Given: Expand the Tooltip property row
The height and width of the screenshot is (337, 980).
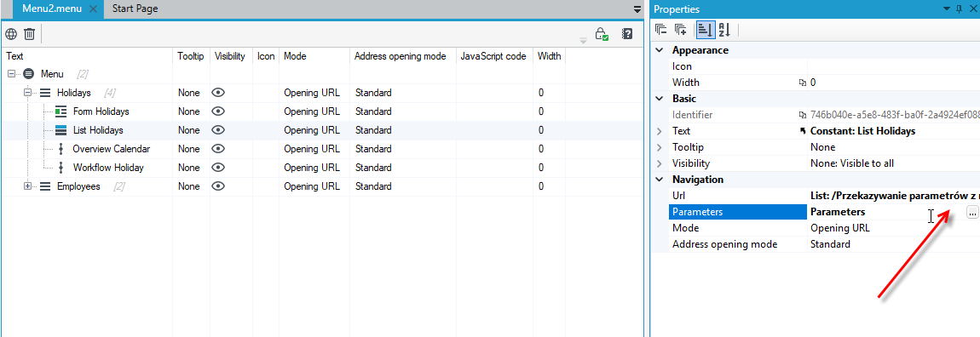Looking at the screenshot, I should click(x=660, y=147).
